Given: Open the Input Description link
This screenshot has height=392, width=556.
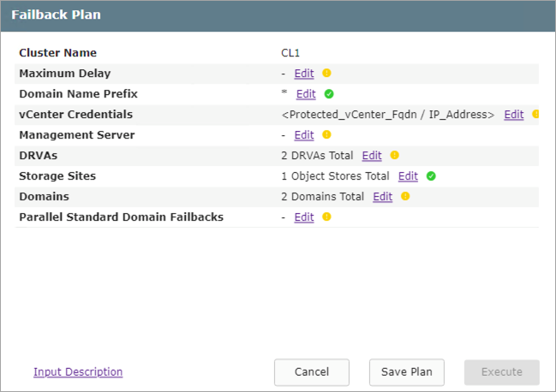Looking at the screenshot, I should tap(78, 371).
